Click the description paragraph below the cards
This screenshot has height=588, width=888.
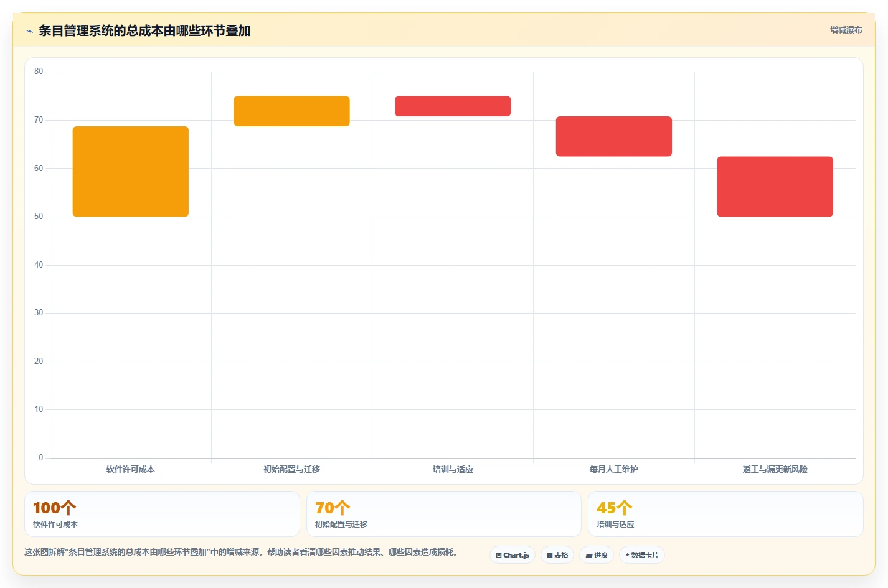(243, 553)
